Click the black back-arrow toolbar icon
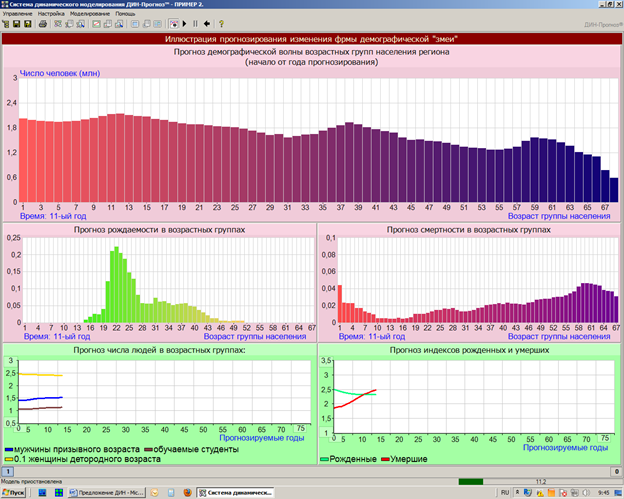 point(206,22)
